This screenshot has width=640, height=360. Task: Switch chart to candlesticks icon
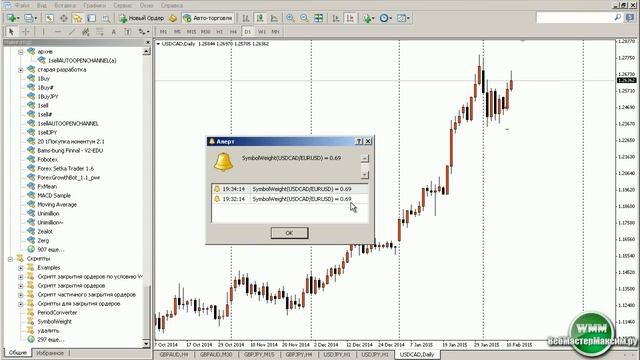pos(260,18)
